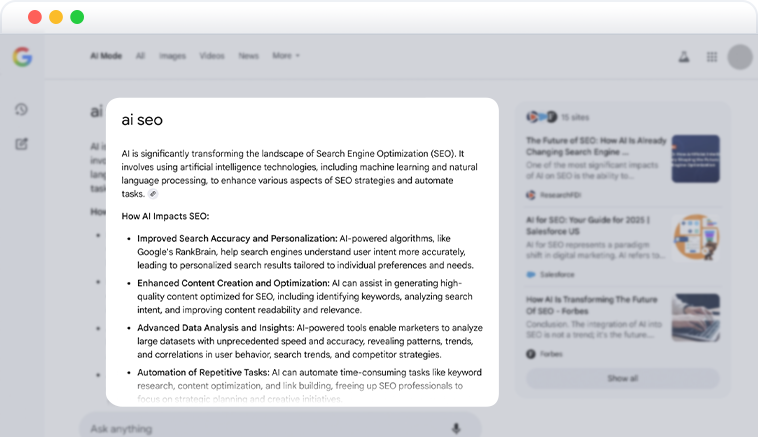
Task: Click 'Improved Search Accuracy and Personalization' bullet
Action: [x=237, y=238]
